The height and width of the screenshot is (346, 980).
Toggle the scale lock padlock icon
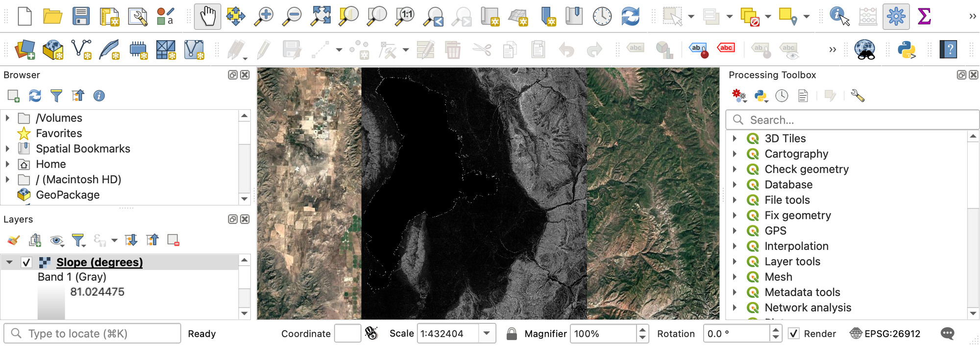(x=512, y=334)
